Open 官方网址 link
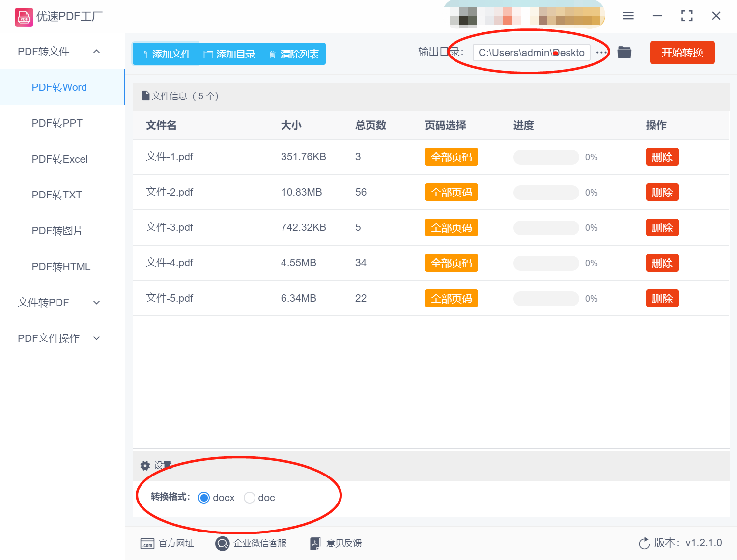 [176, 543]
